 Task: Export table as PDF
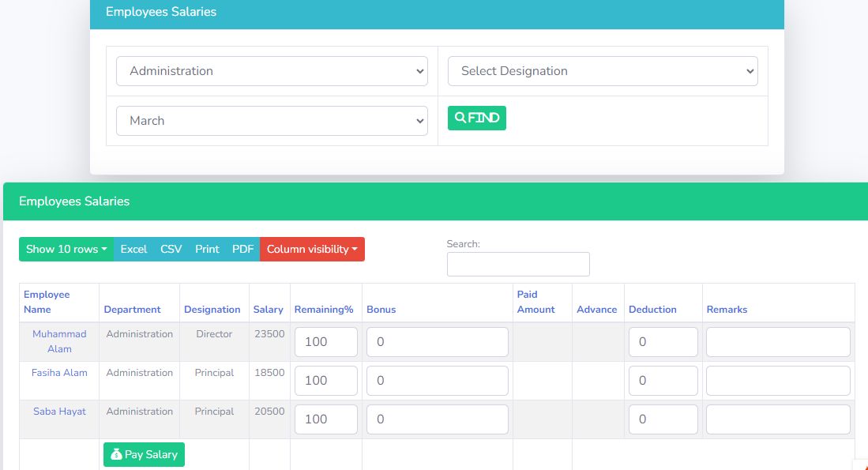(x=242, y=249)
